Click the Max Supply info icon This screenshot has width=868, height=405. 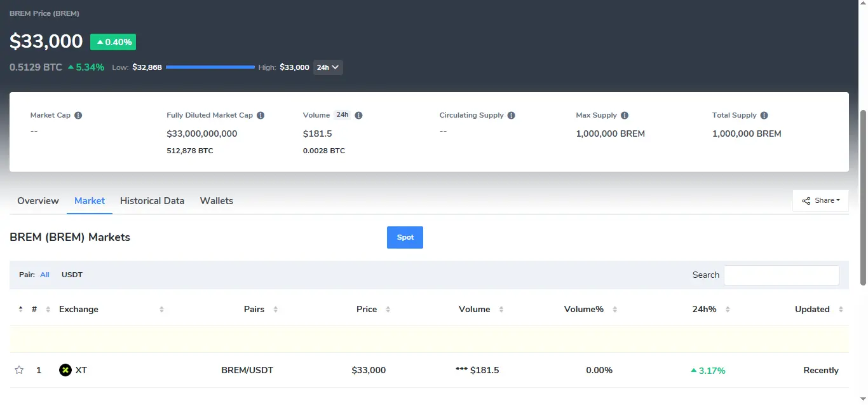click(625, 116)
